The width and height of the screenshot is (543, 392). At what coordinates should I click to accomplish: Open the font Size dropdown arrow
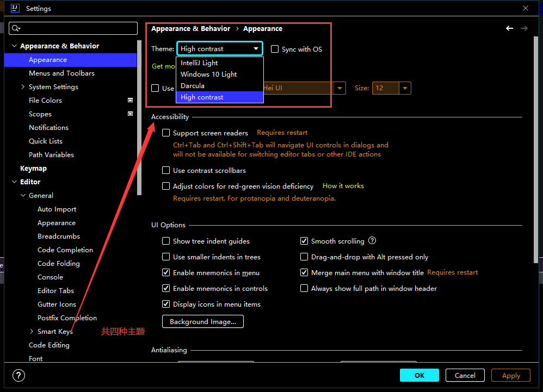tap(405, 88)
